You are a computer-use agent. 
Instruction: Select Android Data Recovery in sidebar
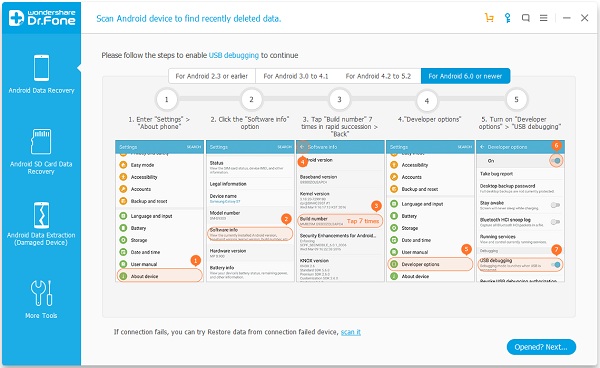pyautogui.click(x=41, y=74)
